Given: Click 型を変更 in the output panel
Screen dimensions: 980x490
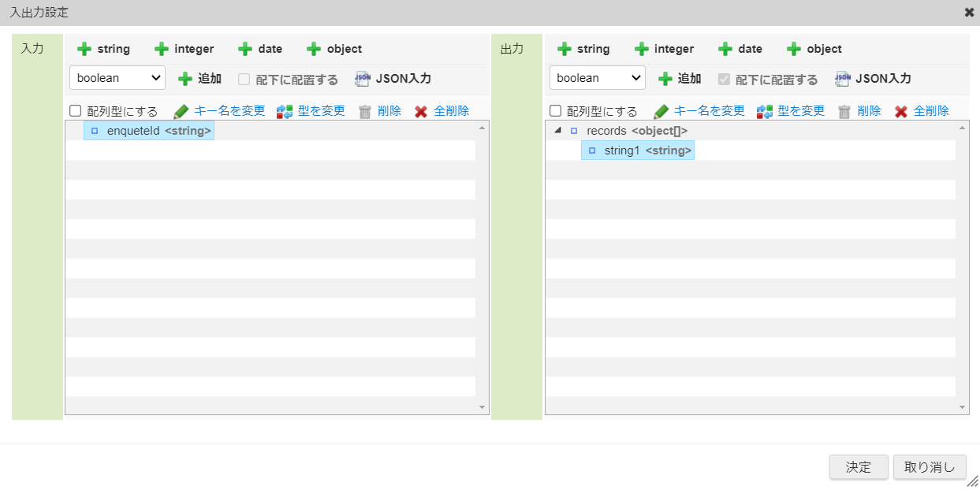Looking at the screenshot, I should click(x=791, y=111).
